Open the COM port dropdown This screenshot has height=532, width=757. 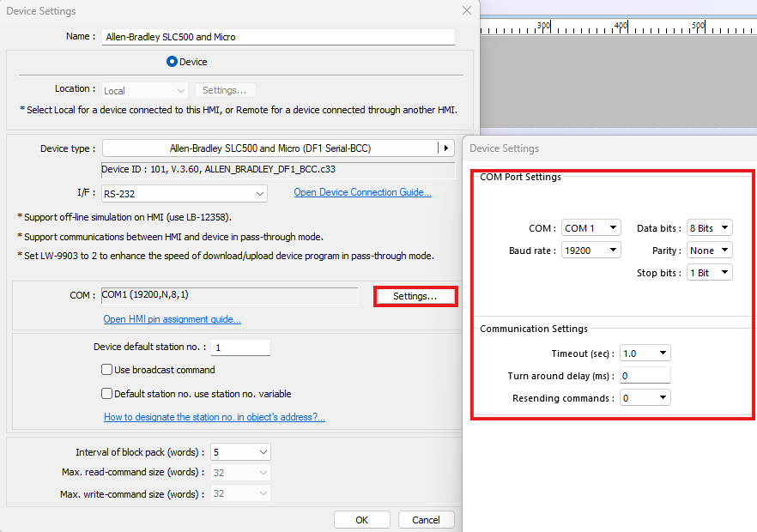point(590,228)
